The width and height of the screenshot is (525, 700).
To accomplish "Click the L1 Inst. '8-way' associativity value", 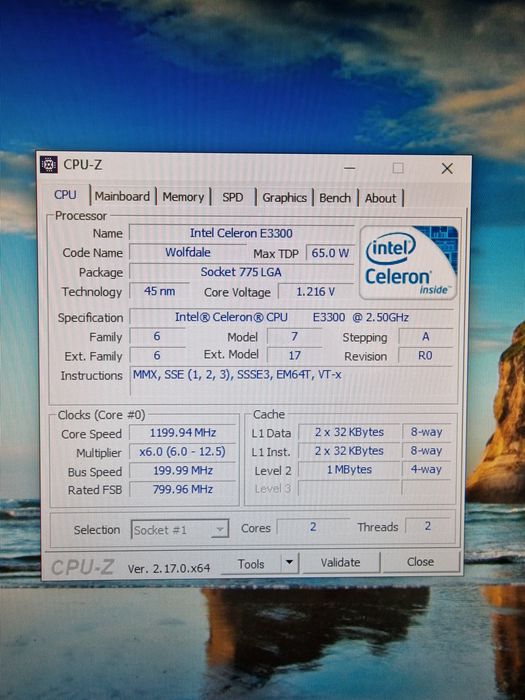I will click(x=426, y=450).
